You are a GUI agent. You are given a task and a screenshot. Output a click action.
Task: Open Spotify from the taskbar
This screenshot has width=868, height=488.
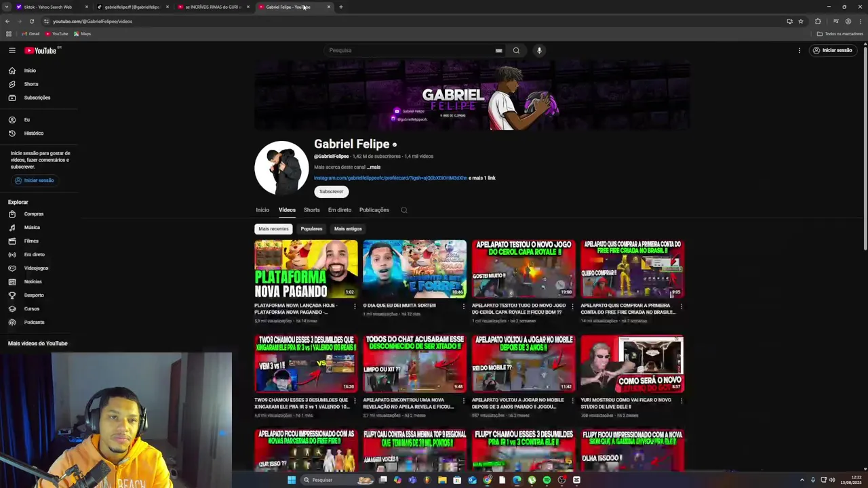click(x=547, y=480)
